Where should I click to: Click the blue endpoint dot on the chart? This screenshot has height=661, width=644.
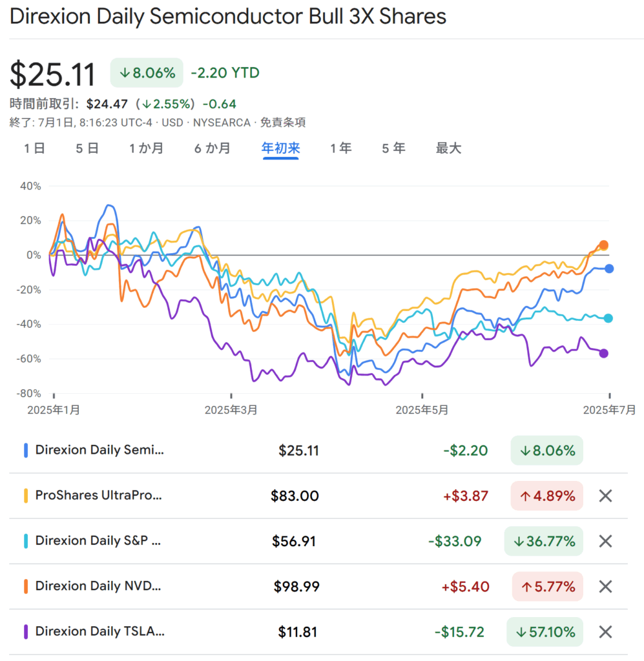[609, 269]
